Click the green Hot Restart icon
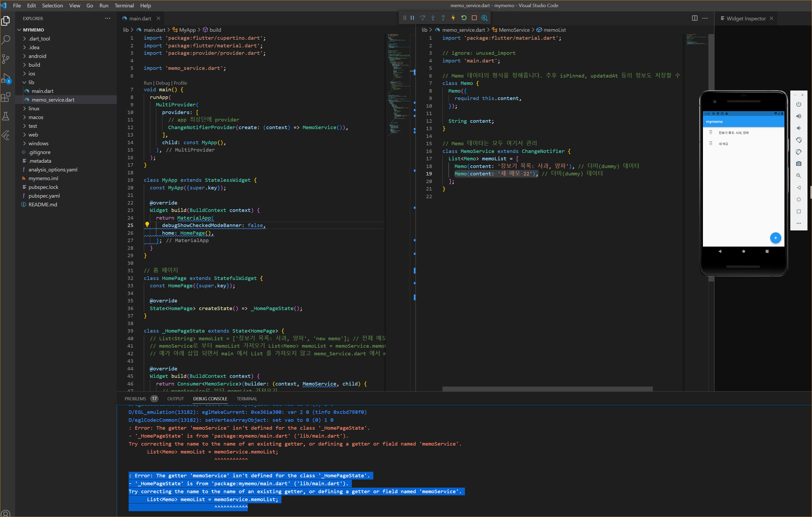Viewport: 812px width, 517px height. [x=464, y=18]
